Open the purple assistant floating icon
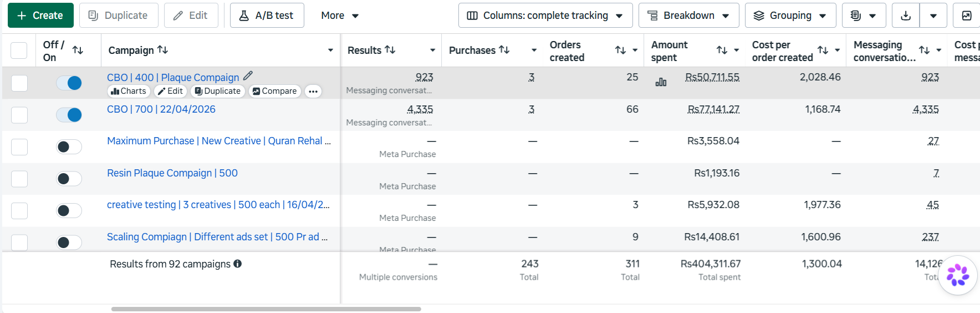980x313 pixels. click(958, 275)
